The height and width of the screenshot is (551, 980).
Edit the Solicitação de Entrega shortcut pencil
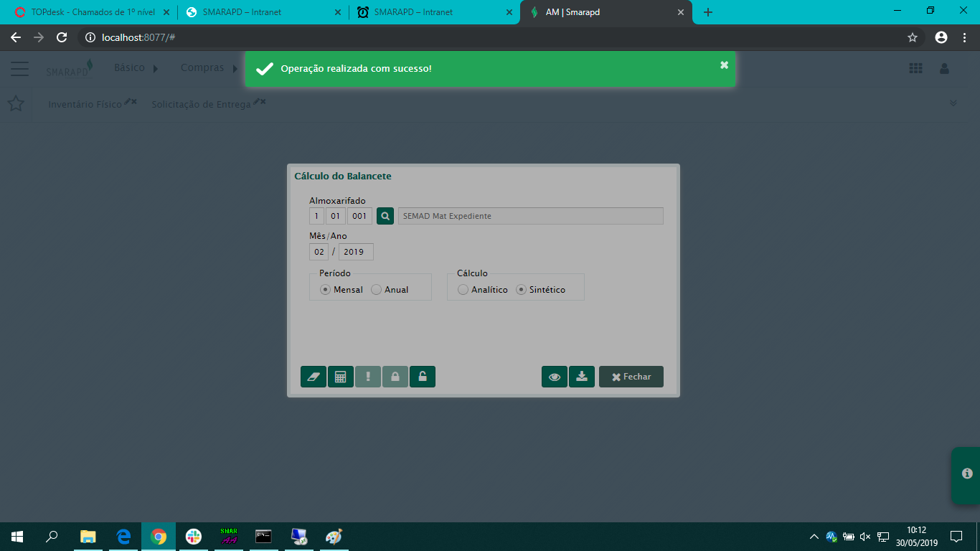click(256, 102)
